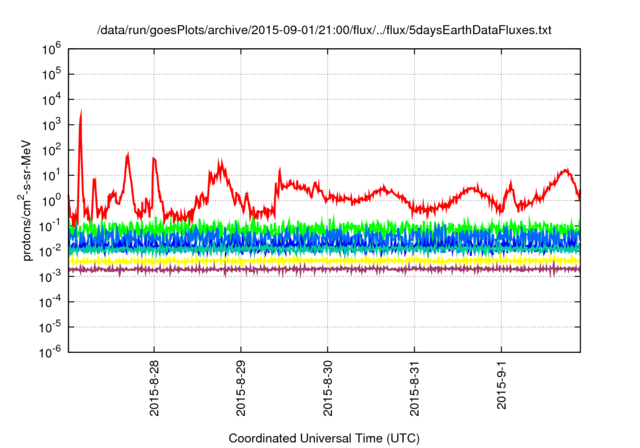
Task: Click the 10^-3 y-axis tick label
Action: coord(50,276)
